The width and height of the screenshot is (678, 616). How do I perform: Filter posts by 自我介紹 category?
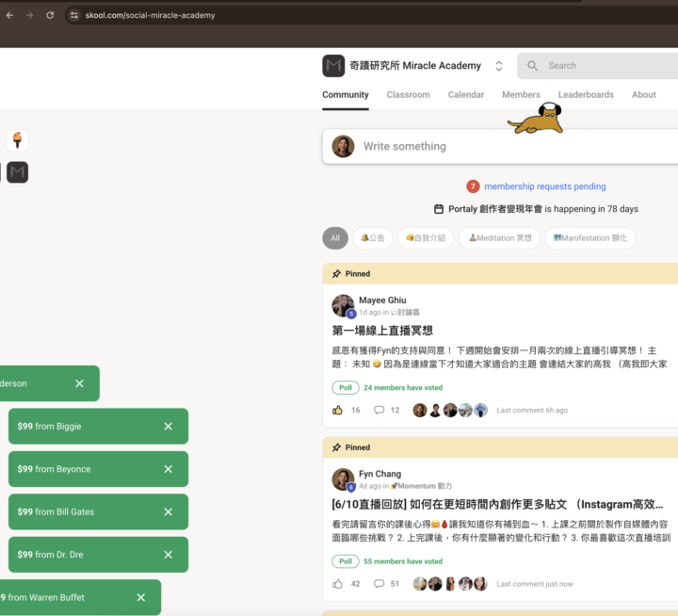click(x=426, y=238)
